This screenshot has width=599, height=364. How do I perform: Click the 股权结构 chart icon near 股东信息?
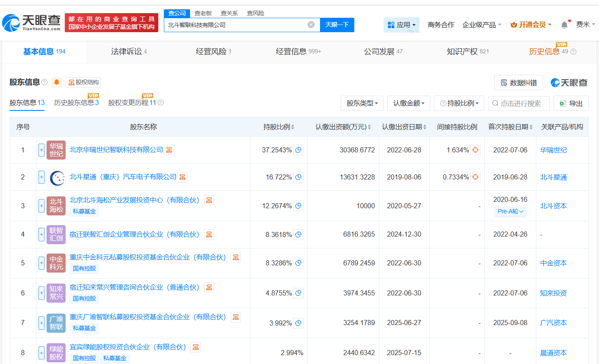(x=72, y=82)
